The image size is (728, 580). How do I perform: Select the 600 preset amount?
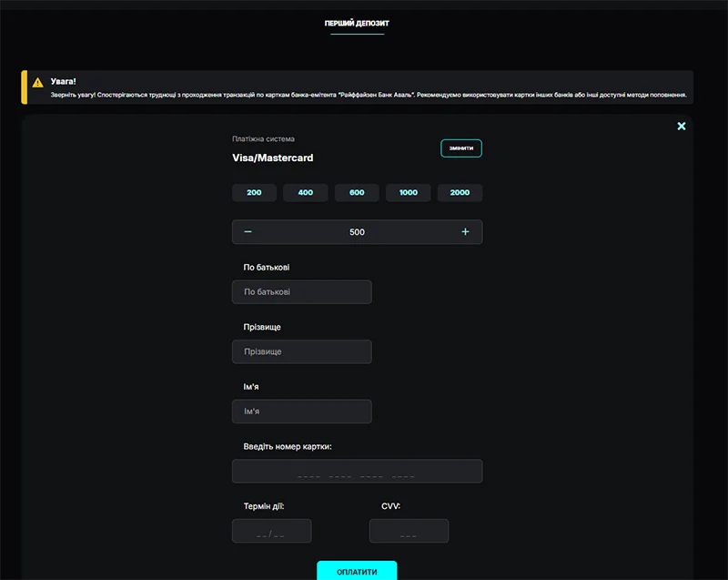[x=357, y=192]
